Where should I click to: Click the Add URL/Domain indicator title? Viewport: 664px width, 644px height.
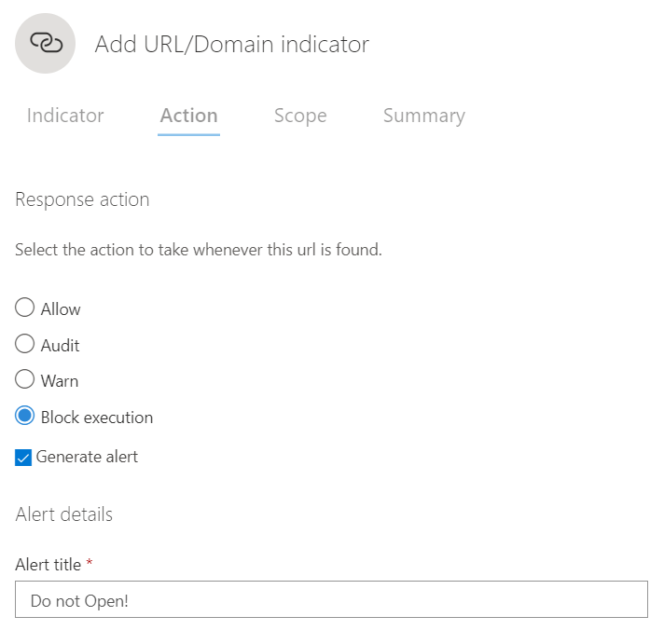click(232, 44)
